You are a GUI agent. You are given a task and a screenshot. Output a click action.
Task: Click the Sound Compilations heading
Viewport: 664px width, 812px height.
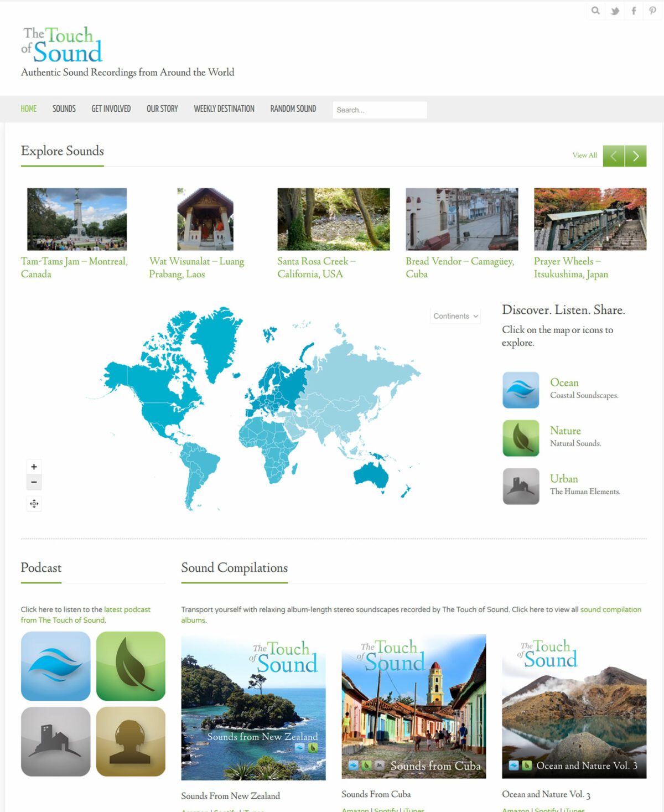coord(235,568)
